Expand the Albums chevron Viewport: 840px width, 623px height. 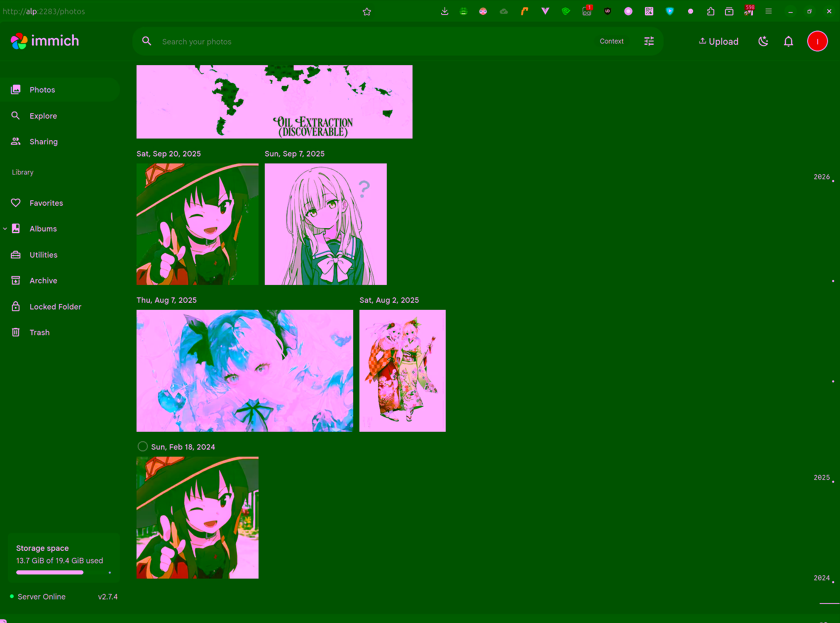5,229
